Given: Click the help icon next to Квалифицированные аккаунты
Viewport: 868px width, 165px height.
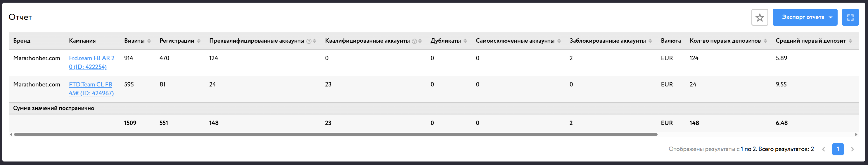Looking at the screenshot, I should point(414,41).
